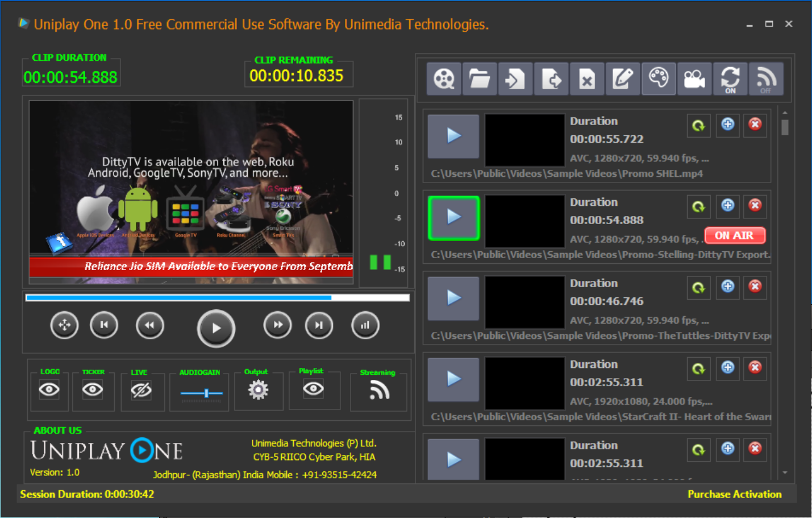Click the audio level meter bars
Screen dimensions: 812x518
(380, 262)
